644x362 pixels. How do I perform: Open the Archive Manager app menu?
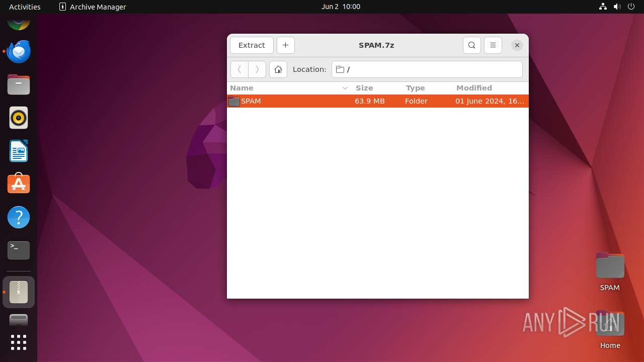click(x=93, y=7)
